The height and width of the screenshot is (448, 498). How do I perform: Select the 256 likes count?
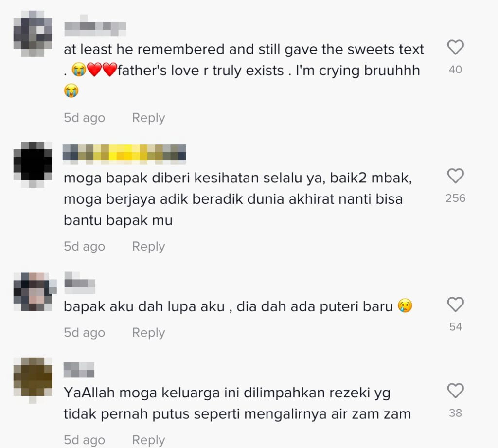(x=455, y=198)
